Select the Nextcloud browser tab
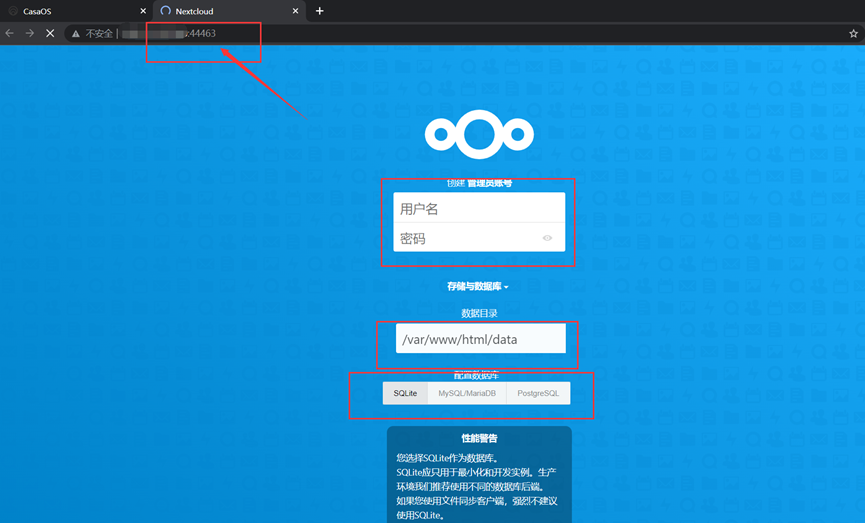 point(229,11)
